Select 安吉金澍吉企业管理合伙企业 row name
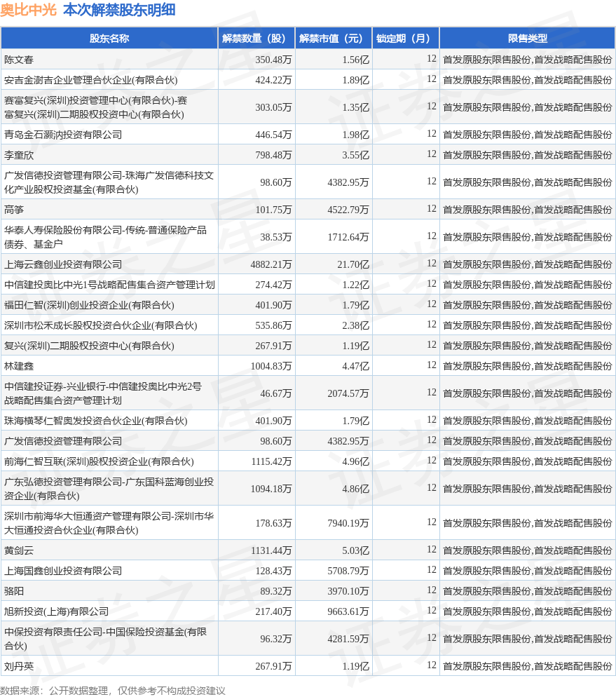 90,80
